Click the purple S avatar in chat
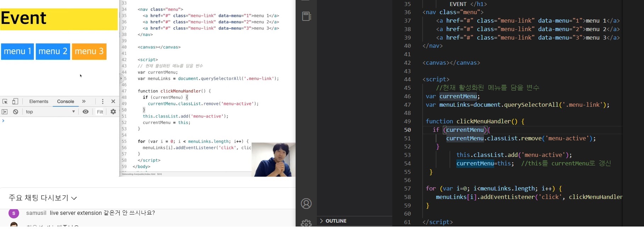The width and height of the screenshot is (644, 229). tap(13, 213)
